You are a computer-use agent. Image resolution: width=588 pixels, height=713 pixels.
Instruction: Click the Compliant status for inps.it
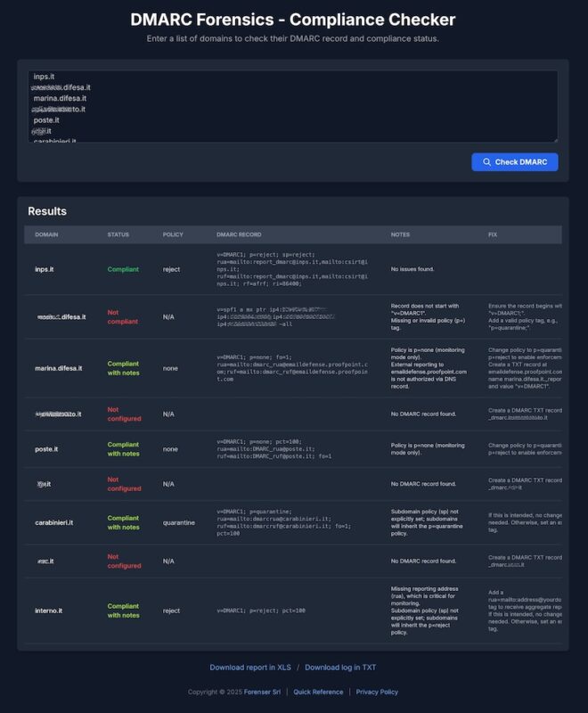coord(124,268)
